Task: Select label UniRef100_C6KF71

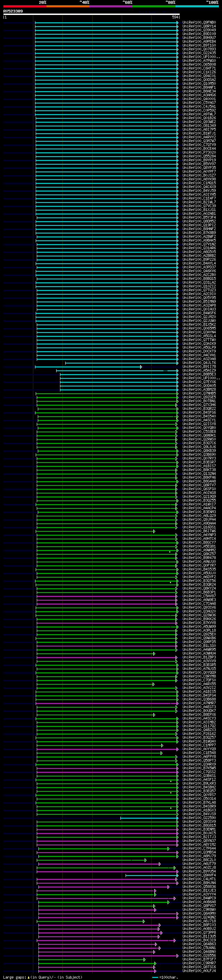Action: 199,68
